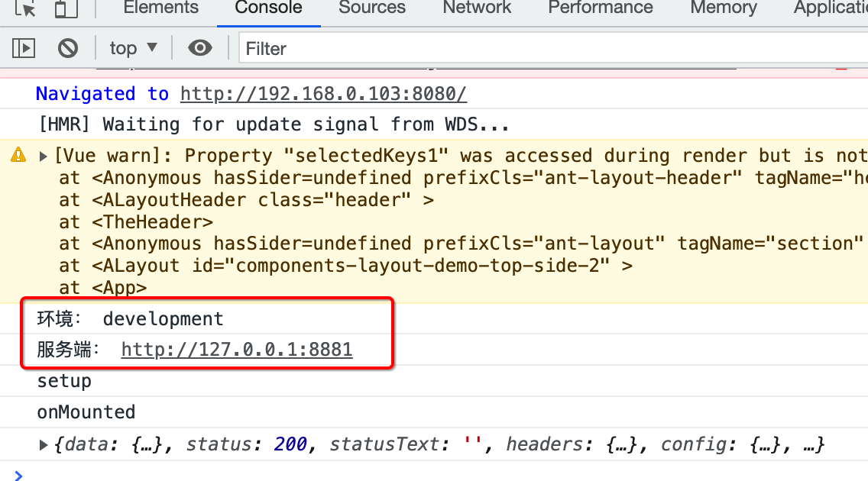Open the top JavaScript context dropdown
Viewport: 868px width, 481px height.
[x=134, y=48]
